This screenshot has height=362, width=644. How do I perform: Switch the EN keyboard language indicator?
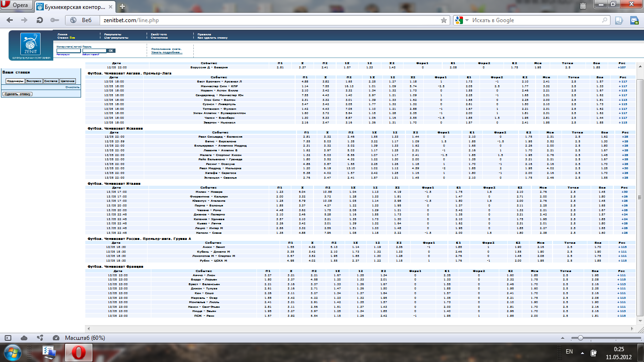pyautogui.click(x=569, y=352)
